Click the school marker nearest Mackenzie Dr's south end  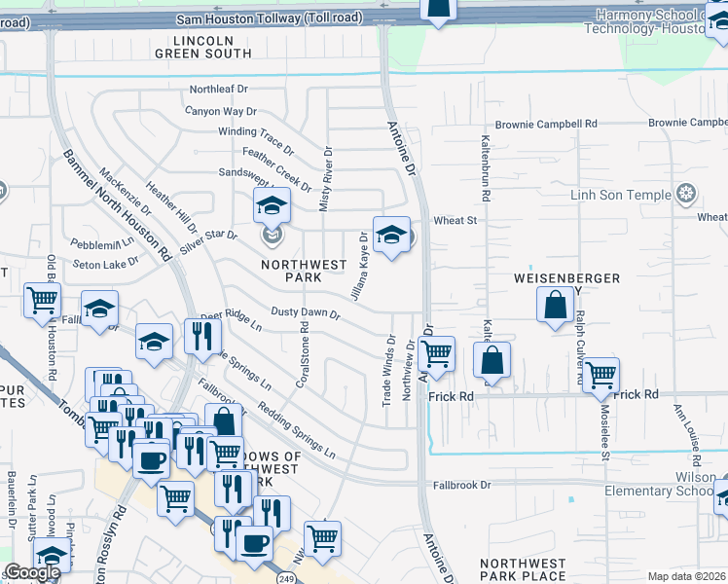(154, 343)
